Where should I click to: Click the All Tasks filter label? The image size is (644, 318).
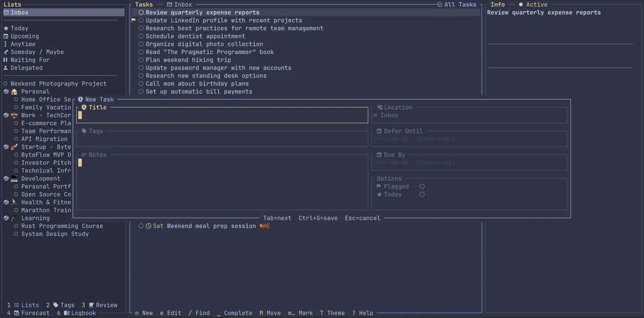457,4
